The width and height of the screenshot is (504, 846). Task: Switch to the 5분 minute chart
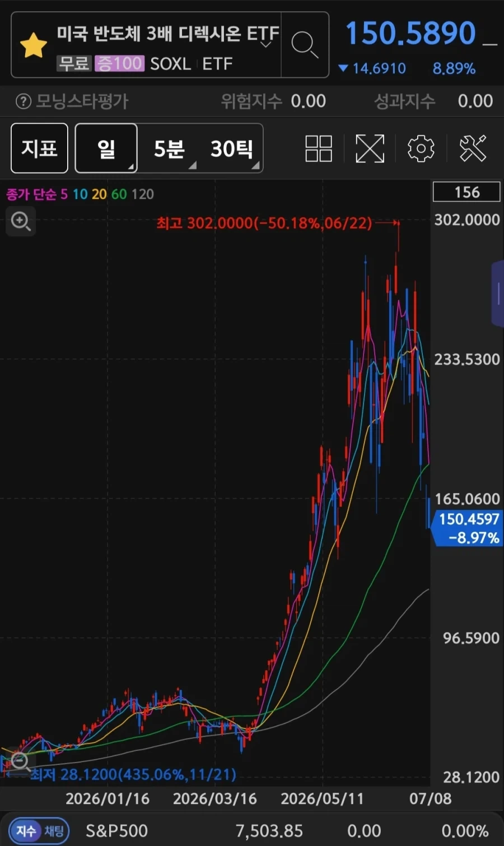[x=169, y=148]
